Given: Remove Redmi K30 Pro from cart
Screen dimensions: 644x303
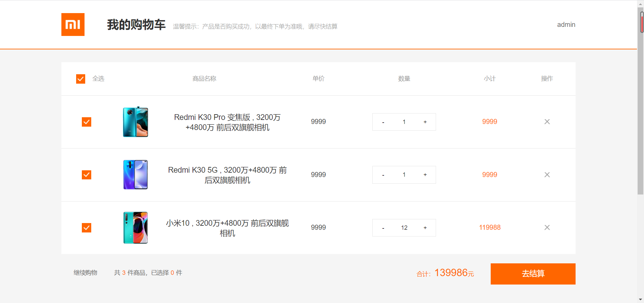Looking at the screenshot, I should [547, 122].
